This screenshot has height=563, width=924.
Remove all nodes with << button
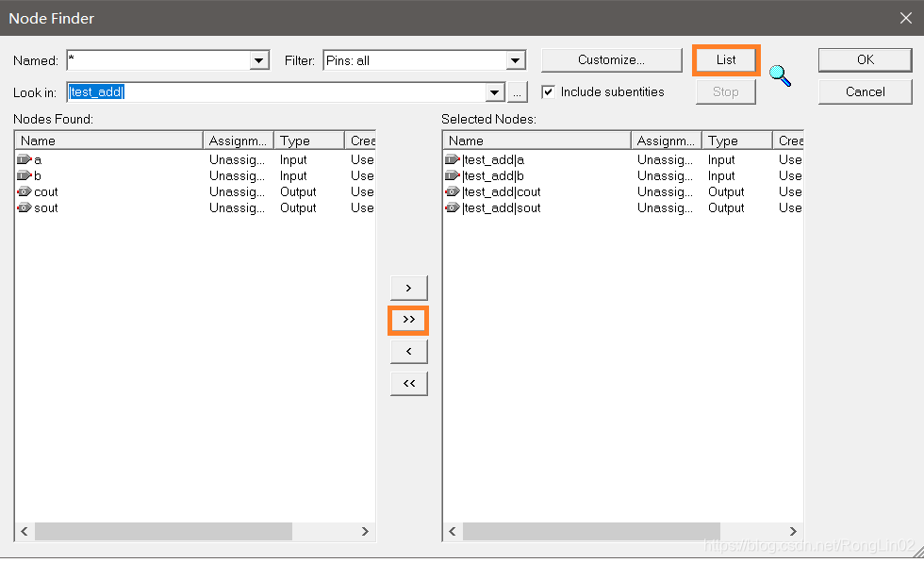tap(408, 384)
